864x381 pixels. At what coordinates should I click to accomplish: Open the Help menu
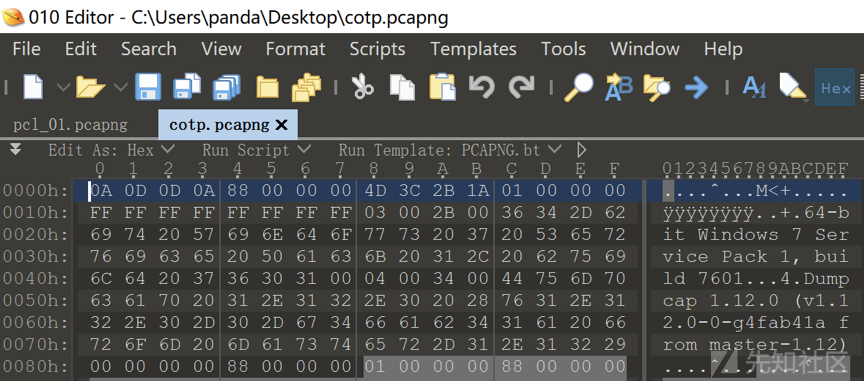(x=723, y=49)
